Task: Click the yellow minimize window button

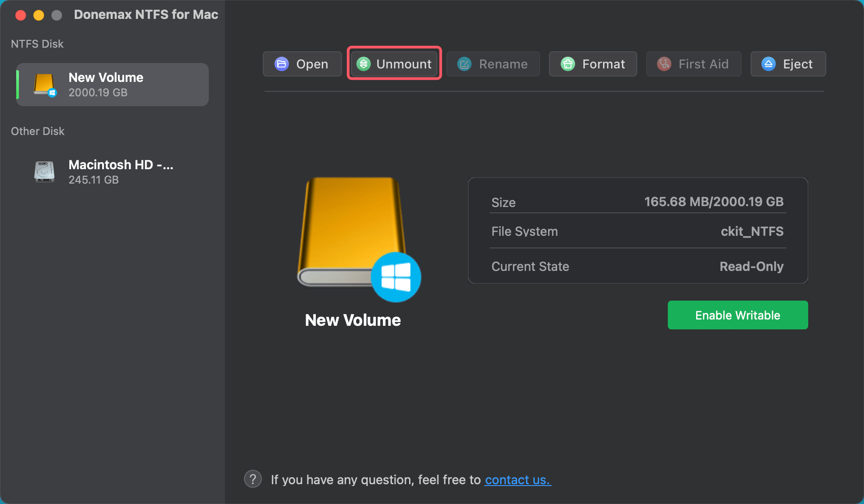Action: (x=39, y=15)
